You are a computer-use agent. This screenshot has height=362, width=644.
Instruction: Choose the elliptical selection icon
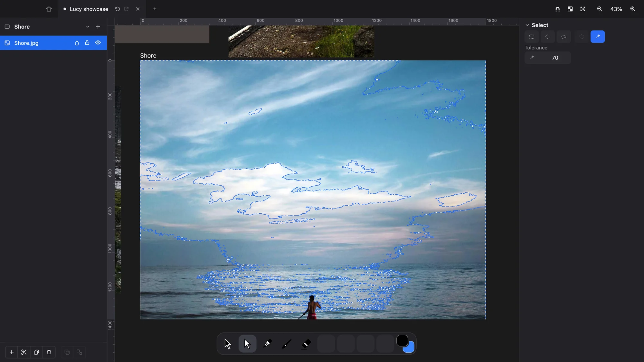coord(548,37)
